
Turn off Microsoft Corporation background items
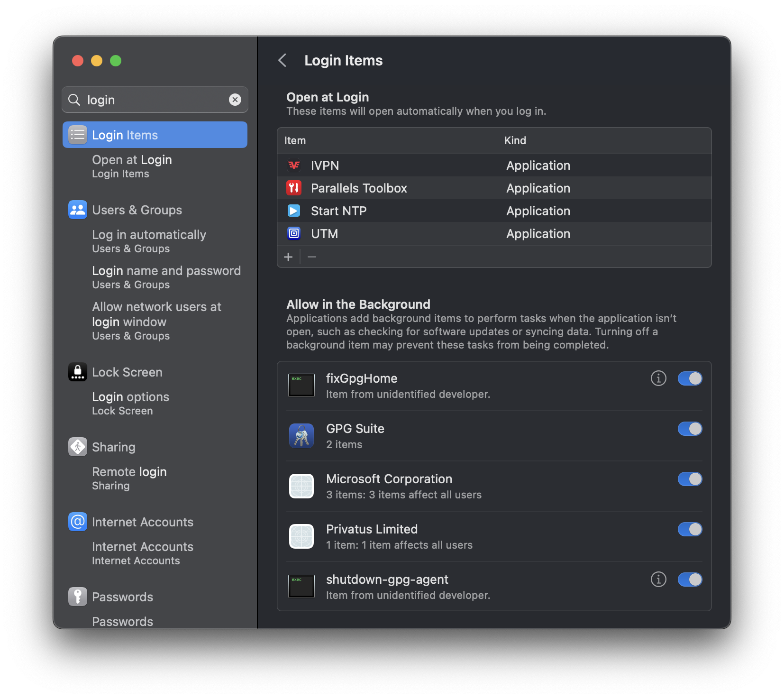coord(690,479)
